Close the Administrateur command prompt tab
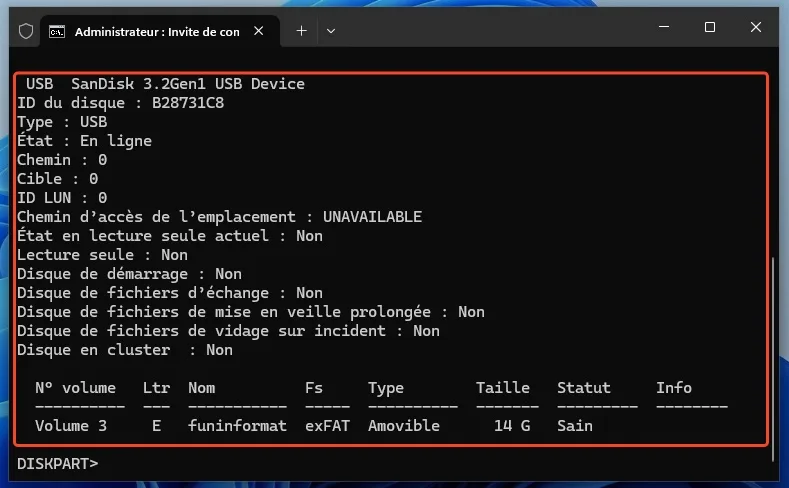Image resolution: width=789 pixels, height=488 pixels. pos(259,31)
